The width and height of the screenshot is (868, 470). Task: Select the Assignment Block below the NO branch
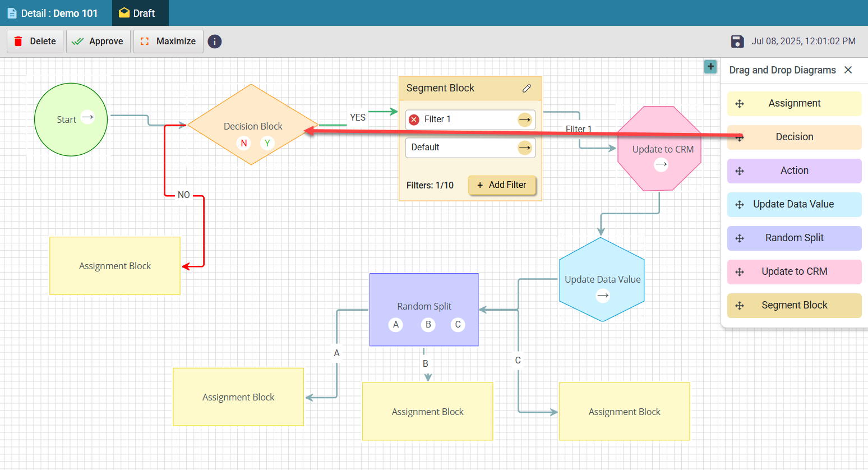115,266
